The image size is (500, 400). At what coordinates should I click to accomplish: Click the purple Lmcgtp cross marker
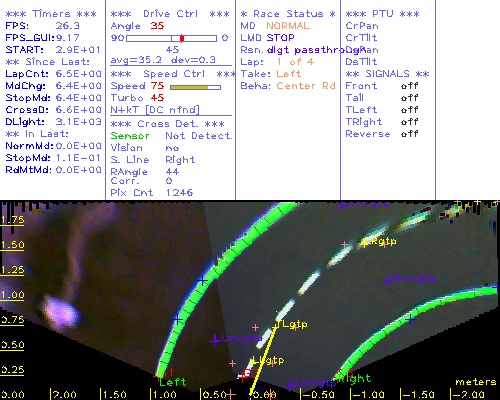pos(215,340)
